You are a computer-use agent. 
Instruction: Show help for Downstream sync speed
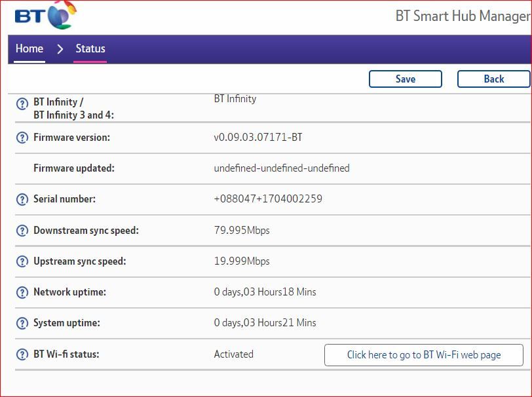22,231
